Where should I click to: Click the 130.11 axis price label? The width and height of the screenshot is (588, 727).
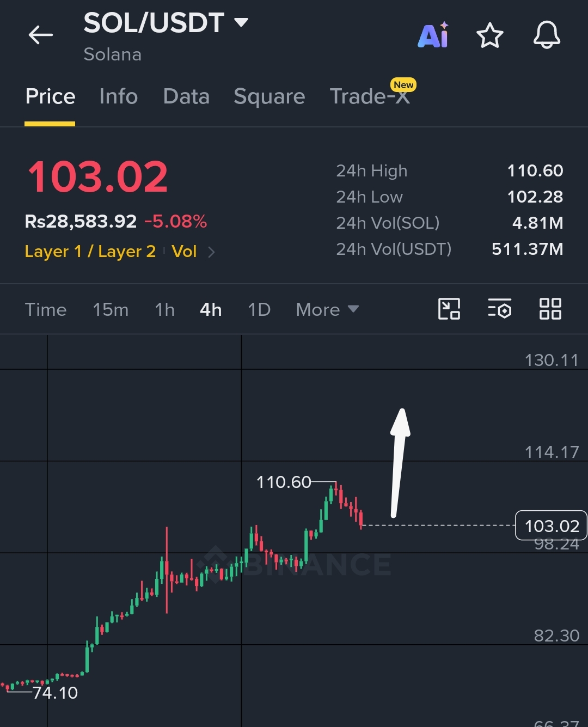[552, 360]
